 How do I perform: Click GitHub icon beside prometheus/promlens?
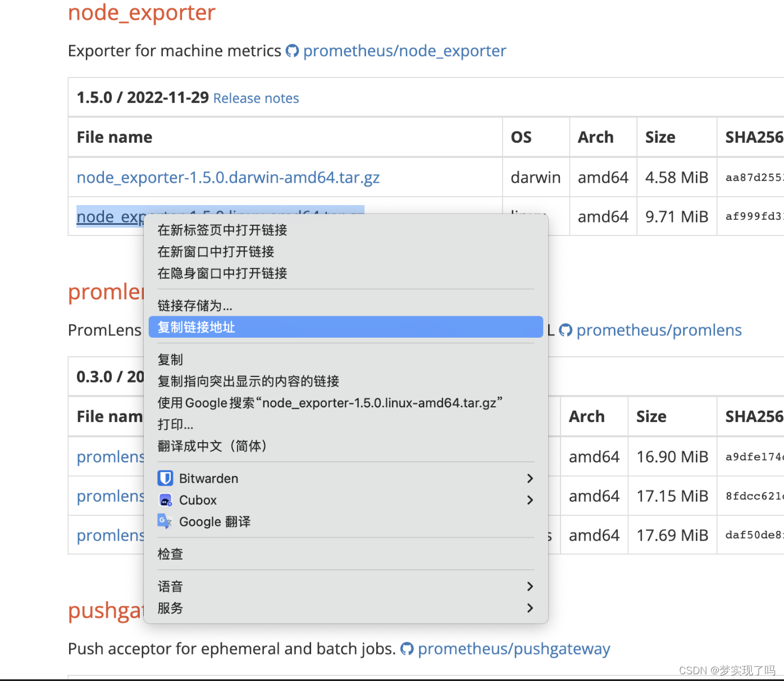[566, 330]
